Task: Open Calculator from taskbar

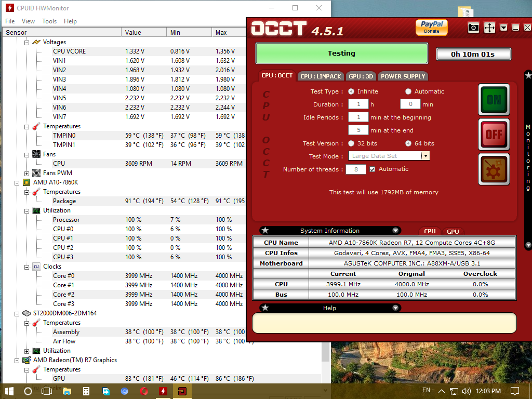Action: [86, 391]
